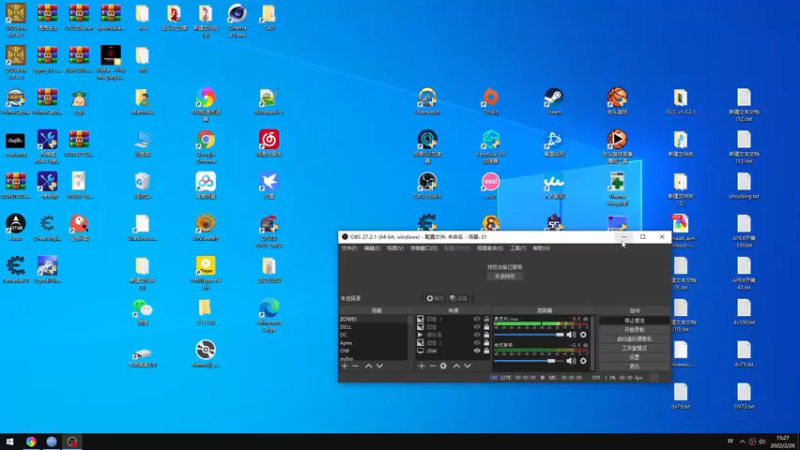Select the OW scene
The height and width of the screenshot is (450, 800).
point(373,351)
